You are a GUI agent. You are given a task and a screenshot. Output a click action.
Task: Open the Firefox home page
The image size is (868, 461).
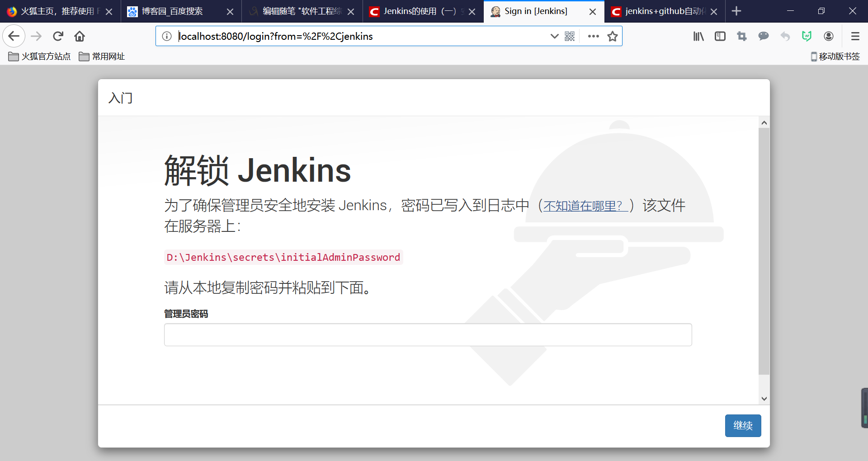coord(80,36)
